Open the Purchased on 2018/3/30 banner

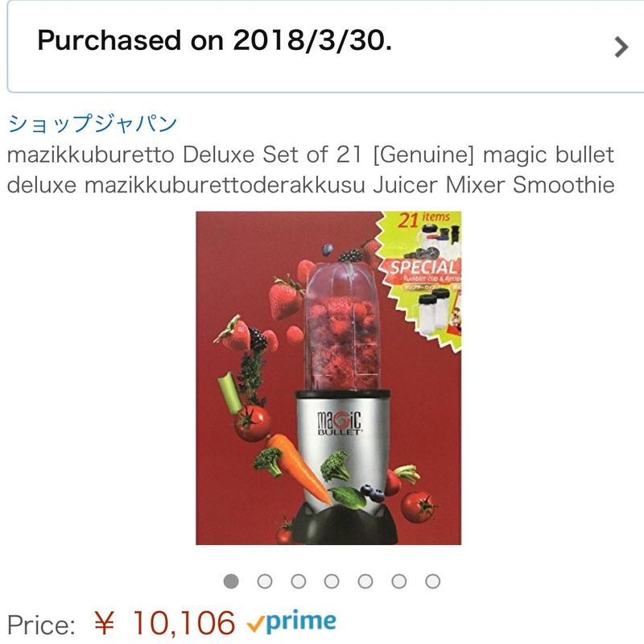click(325, 47)
